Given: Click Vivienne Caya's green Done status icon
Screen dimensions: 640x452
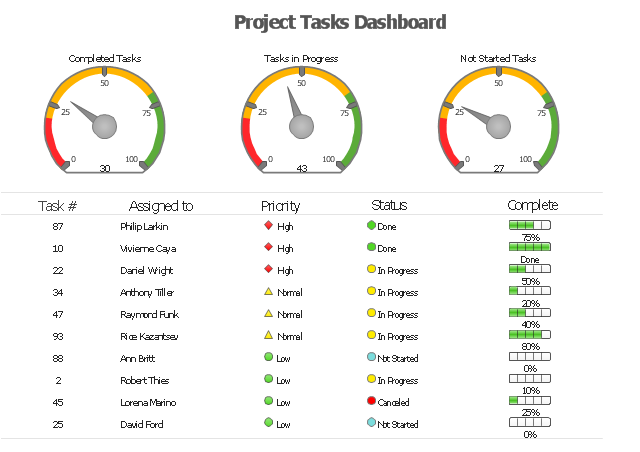Looking at the screenshot, I should coord(371,248).
